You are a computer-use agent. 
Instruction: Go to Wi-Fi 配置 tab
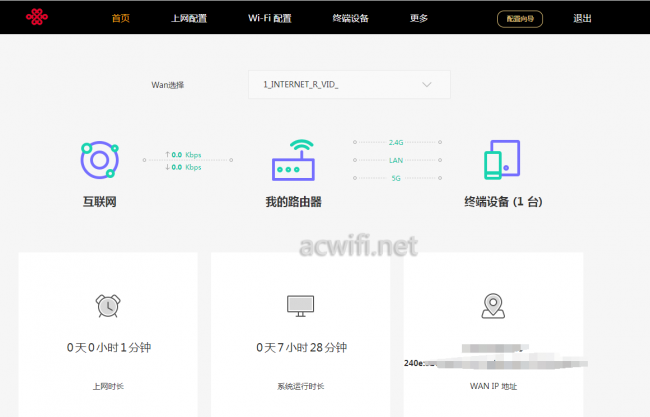270,18
